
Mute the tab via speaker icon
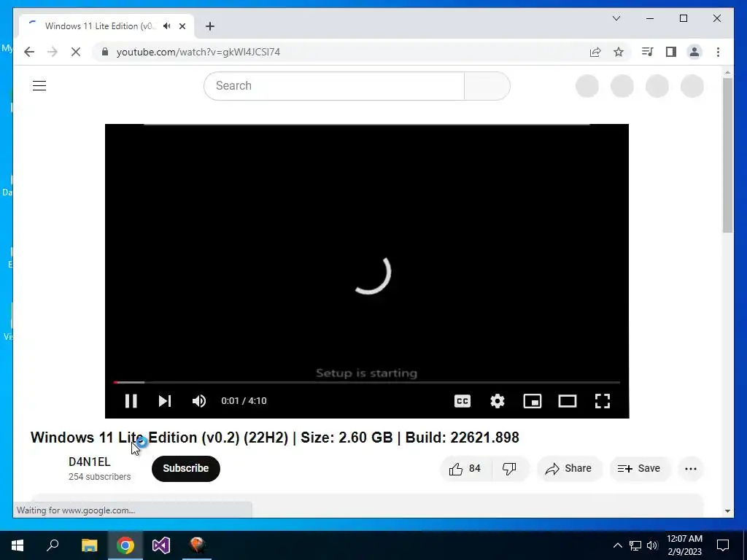point(167,26)
